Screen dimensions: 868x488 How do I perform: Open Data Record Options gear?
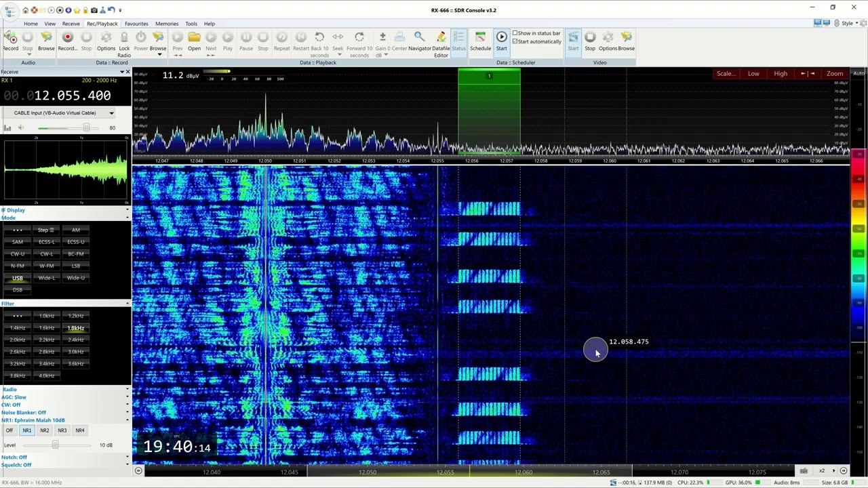[106, 41]
